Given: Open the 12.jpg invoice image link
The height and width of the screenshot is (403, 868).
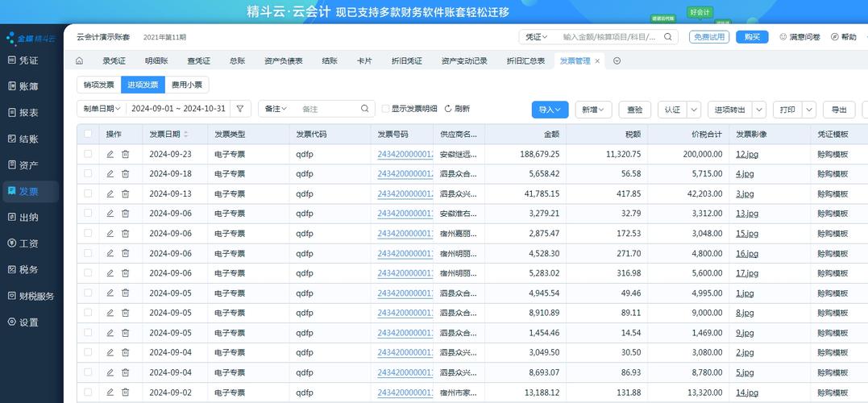Looking at the screenshot, I should 745,154.
